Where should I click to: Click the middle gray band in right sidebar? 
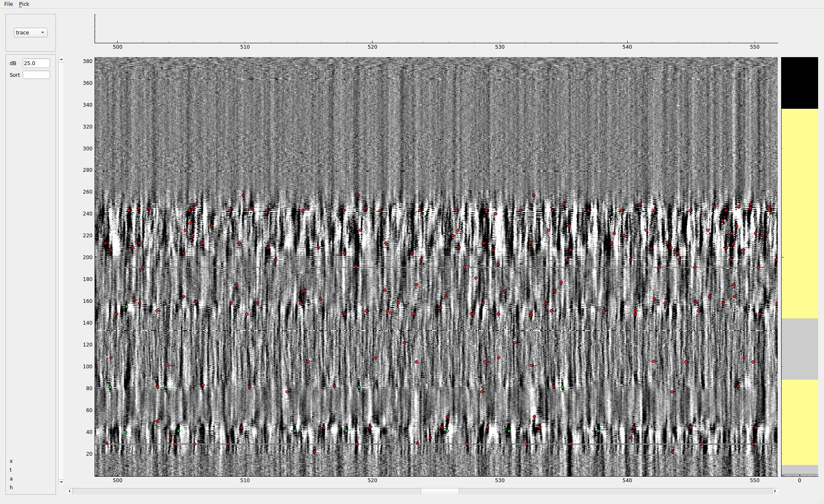(799, 349)
